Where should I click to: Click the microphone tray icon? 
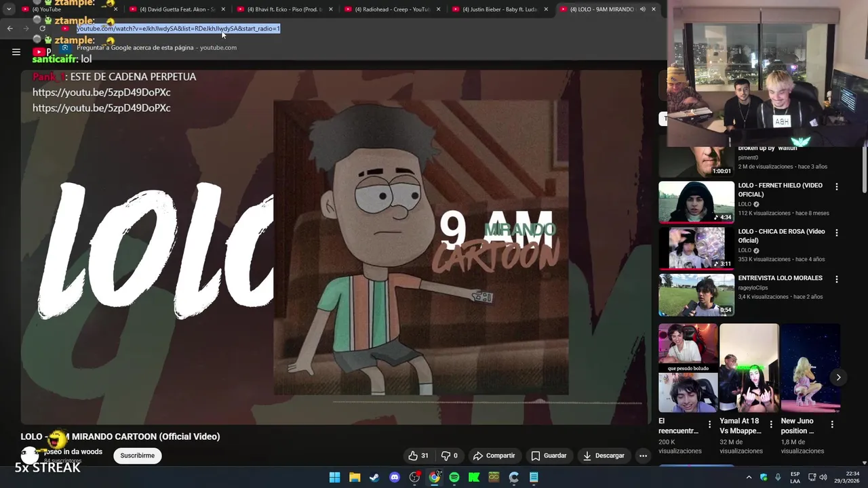(x=778, y=477)
